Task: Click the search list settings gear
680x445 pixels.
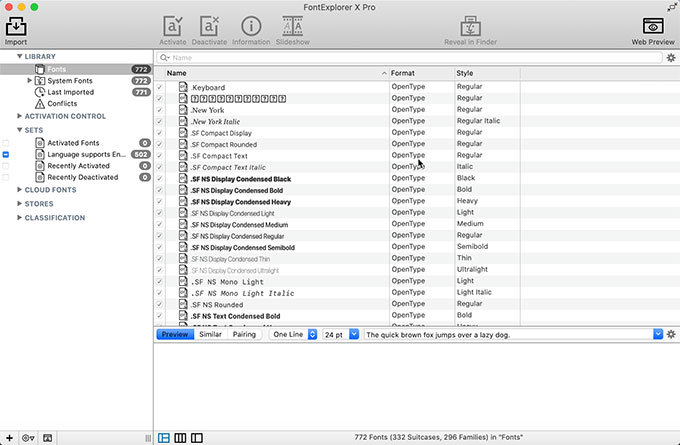Action: click(671, 58)
